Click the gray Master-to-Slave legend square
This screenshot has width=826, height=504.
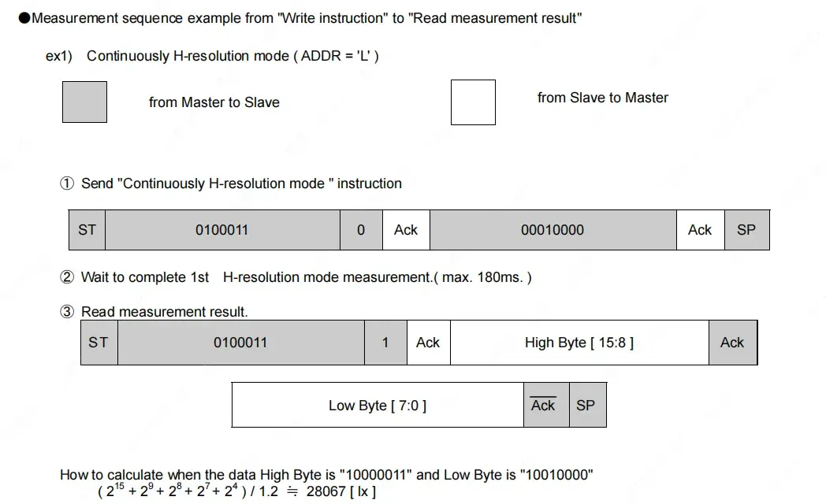(x=84, y=102)
